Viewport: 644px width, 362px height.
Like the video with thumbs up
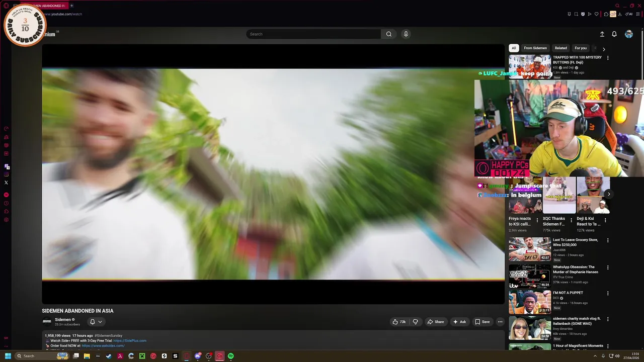point(399,322)
